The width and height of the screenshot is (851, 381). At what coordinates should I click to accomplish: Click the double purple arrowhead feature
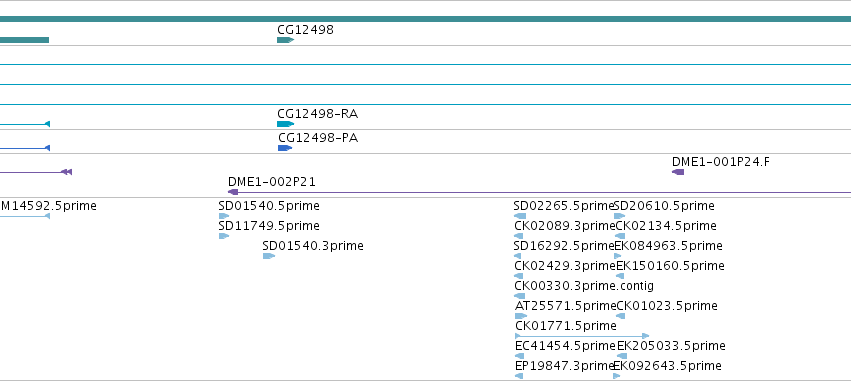66,172
